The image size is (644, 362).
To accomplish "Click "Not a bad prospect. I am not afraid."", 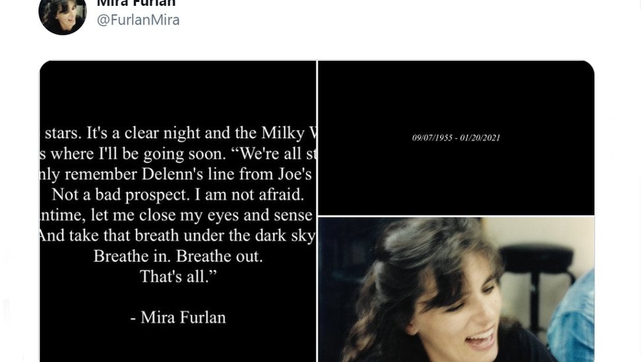I will click(178, 195).
